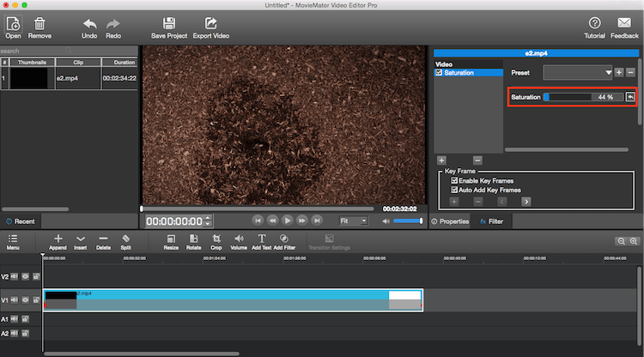This screenshot has width=644, height=357.
Task: Open a media file with the Open button
Action: (13, 27)
